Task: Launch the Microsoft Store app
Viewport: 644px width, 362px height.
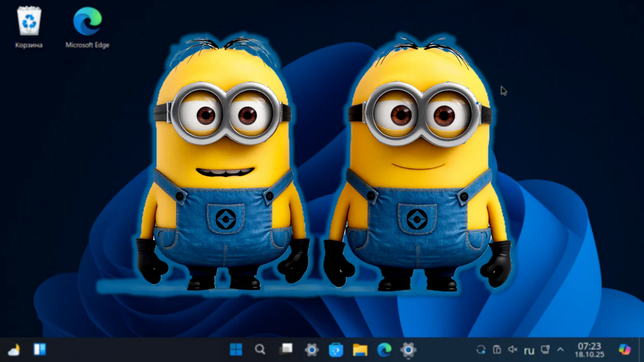Action: pos(337,350)
